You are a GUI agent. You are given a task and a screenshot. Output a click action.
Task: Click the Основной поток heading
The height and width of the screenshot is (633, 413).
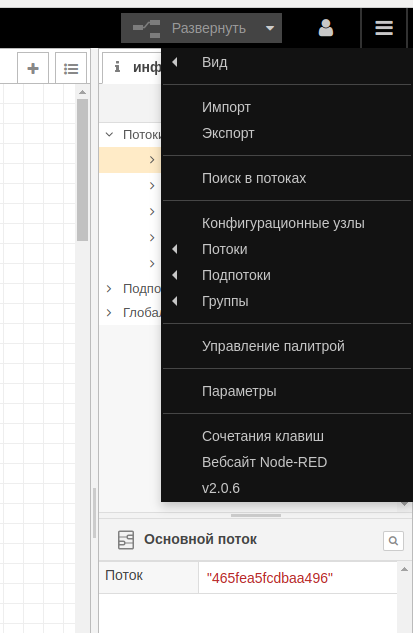pos(200,540)
